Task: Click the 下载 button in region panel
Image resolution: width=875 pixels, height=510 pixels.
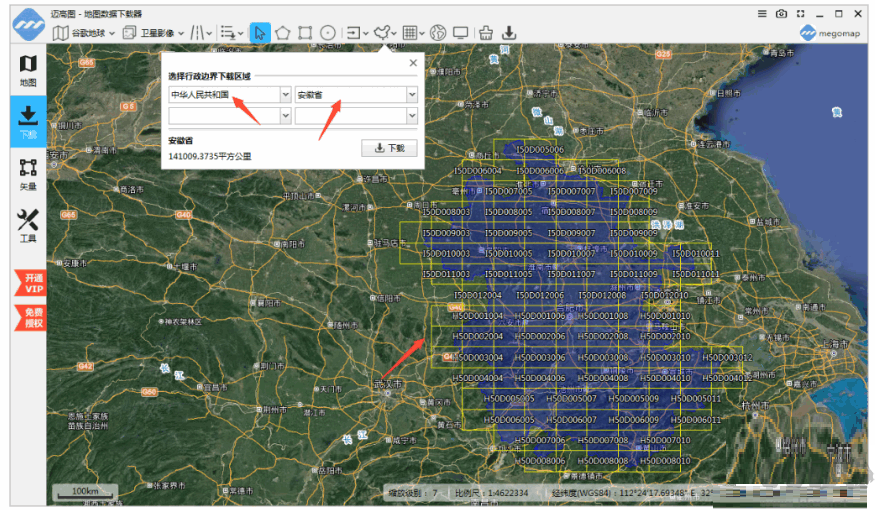Action: (389, 148)
